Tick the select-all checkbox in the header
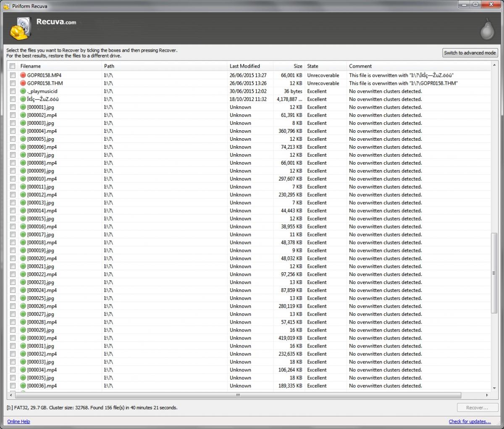504x429 pixels. pos(13,66)
